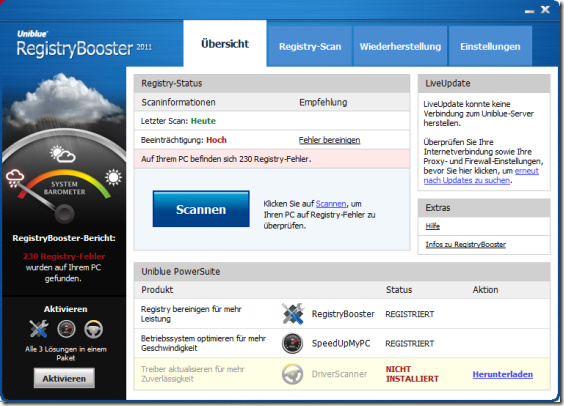The height and width of the screenshot is (406, 564).
Task: Click Herunterladen link for DriverScanner
Action: click(x=503, y=374)
